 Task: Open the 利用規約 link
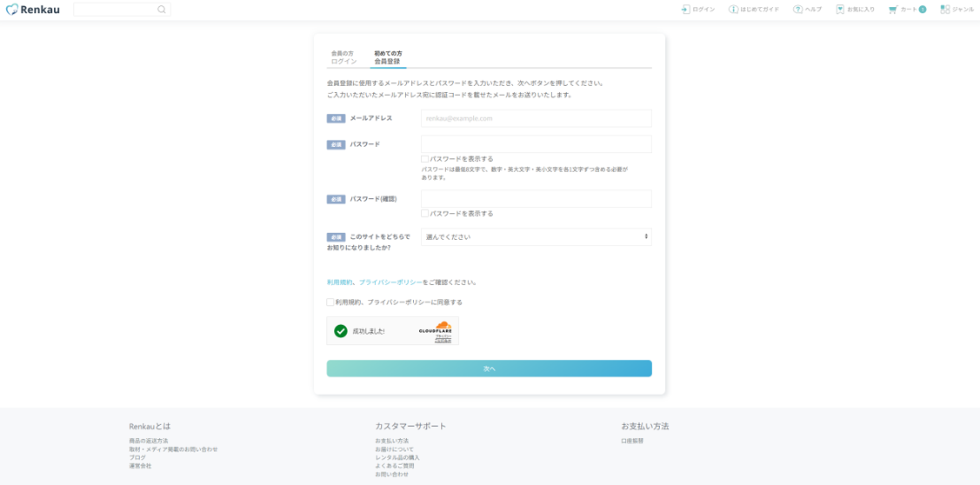tap(339, 282)
